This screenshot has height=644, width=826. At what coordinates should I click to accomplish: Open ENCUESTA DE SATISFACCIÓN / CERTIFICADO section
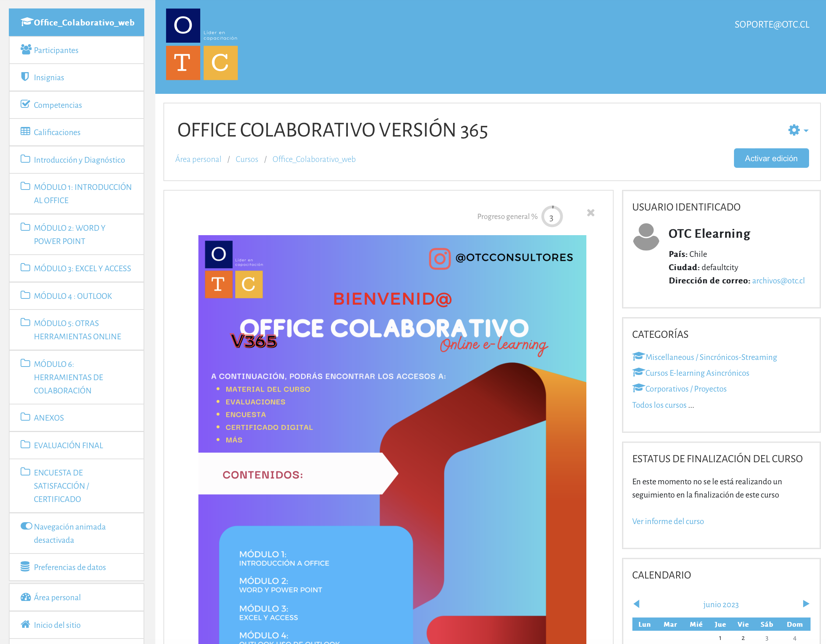[x=77, y=485]
